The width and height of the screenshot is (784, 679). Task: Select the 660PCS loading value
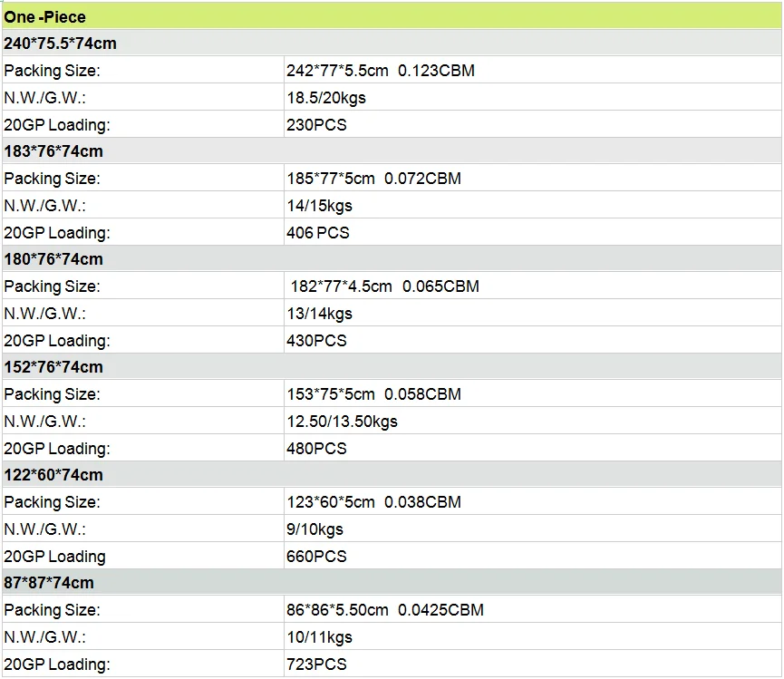click(316, 557)
